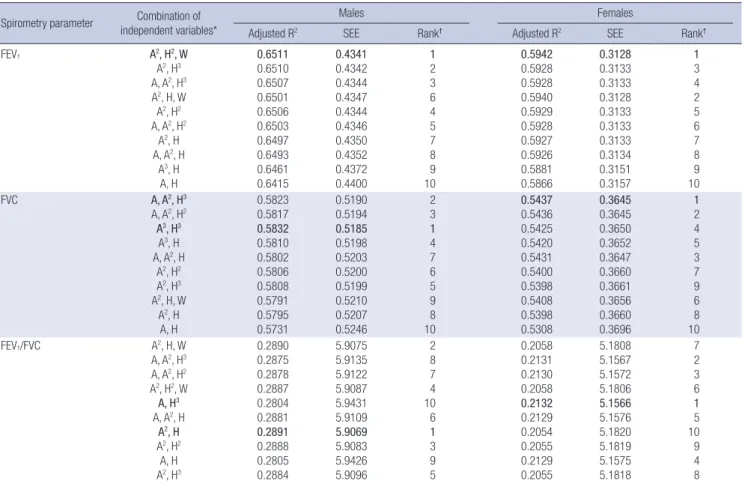Click the FEV1/FVC row label
The height and width of the screenshot is (484, 742).
21,346
